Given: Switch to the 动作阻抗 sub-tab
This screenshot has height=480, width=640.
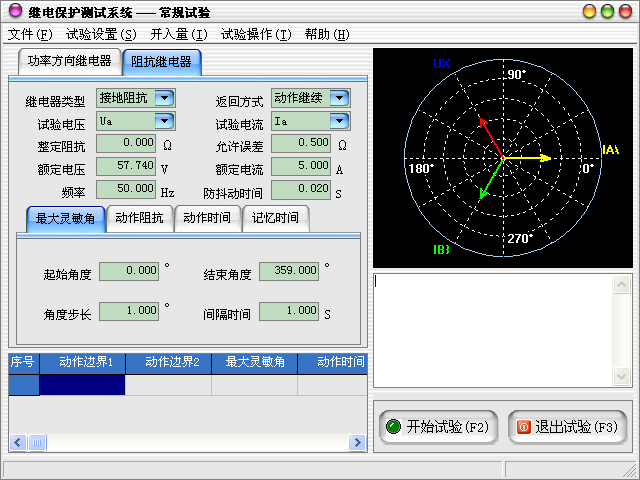Looking at the screenshot, I should click(x=140, y=218).
